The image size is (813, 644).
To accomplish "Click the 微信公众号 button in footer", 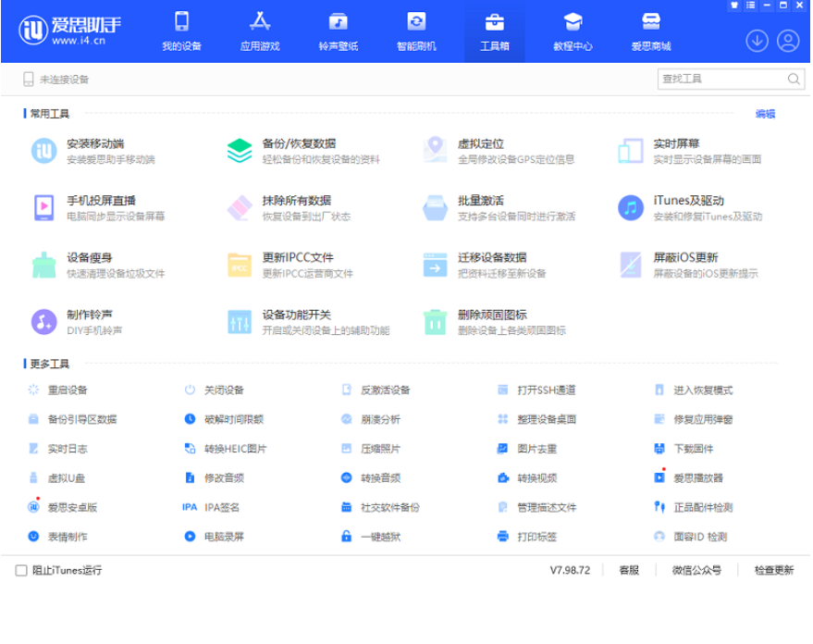I will click(x=696, y=570).
